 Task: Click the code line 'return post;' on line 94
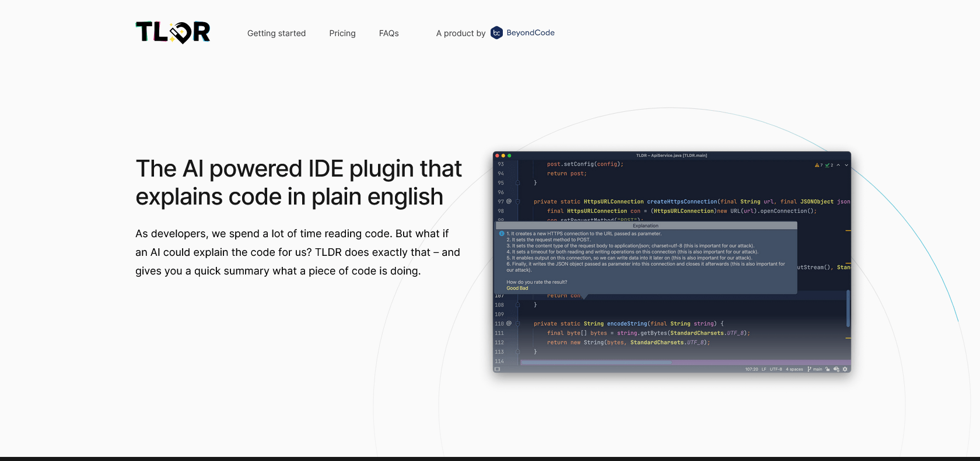[x=567, y=174]
